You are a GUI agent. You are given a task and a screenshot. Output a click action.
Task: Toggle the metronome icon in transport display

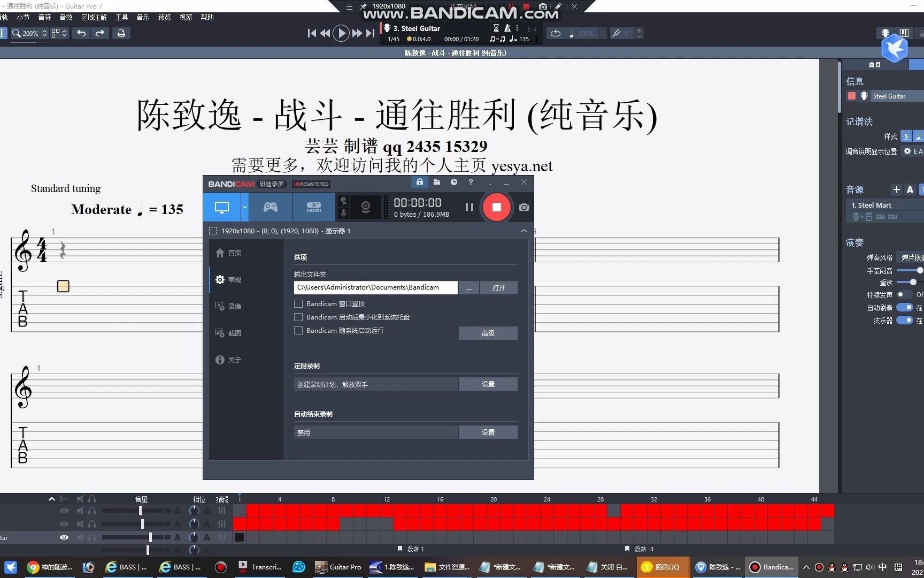(507, 28)
